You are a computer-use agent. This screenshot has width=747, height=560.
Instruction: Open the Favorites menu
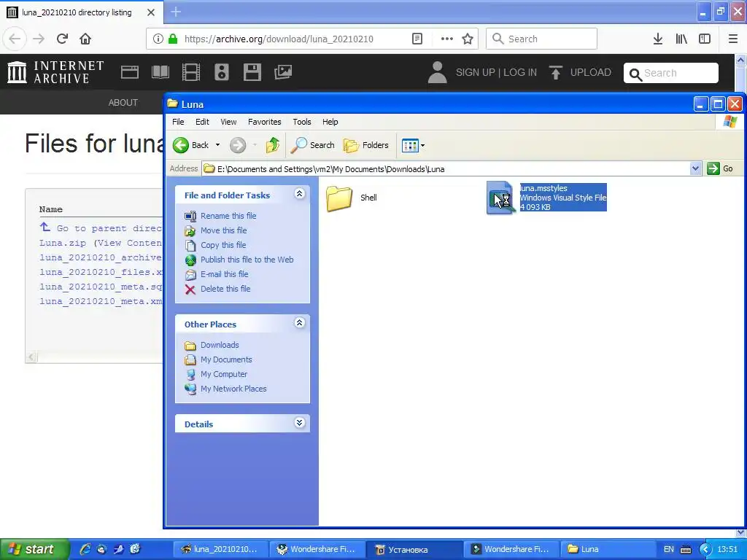[x=264, y=122]
